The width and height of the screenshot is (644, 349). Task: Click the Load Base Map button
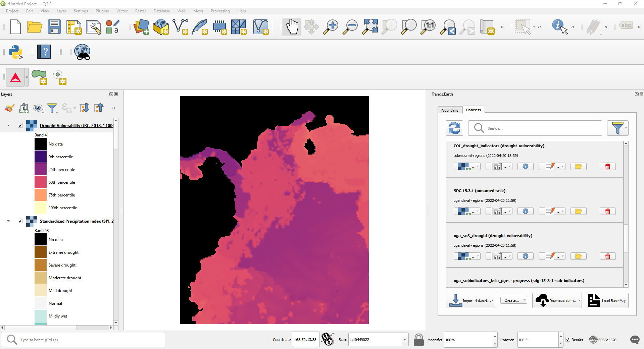(x=607, y=300)
